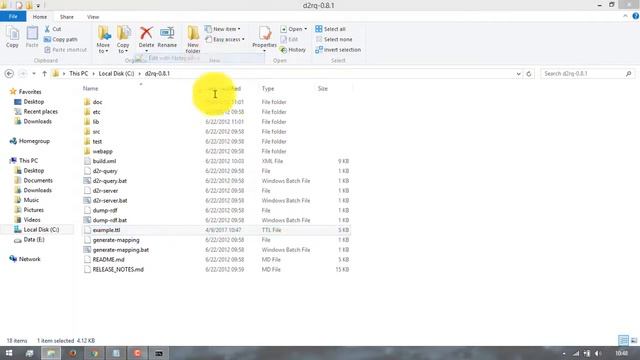Viewport: 640px width, 360px height.
Task: Switch to the Home tab
Action: (x=40, y=17)
